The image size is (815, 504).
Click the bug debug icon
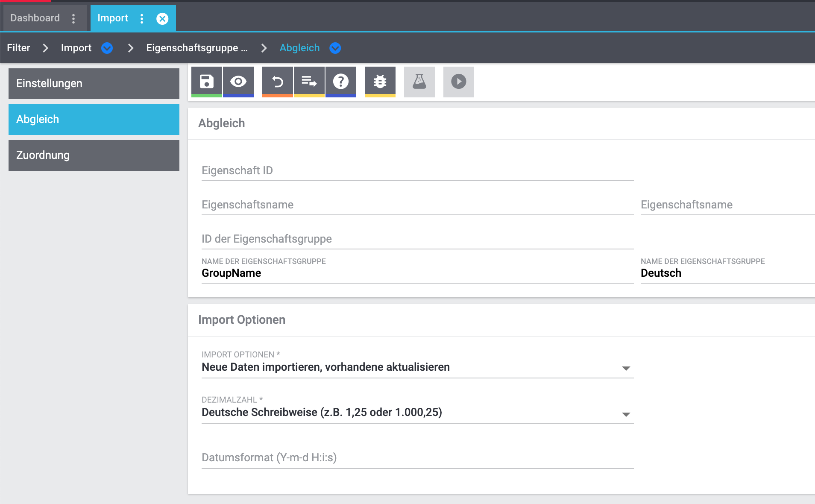tap(380, 81)
